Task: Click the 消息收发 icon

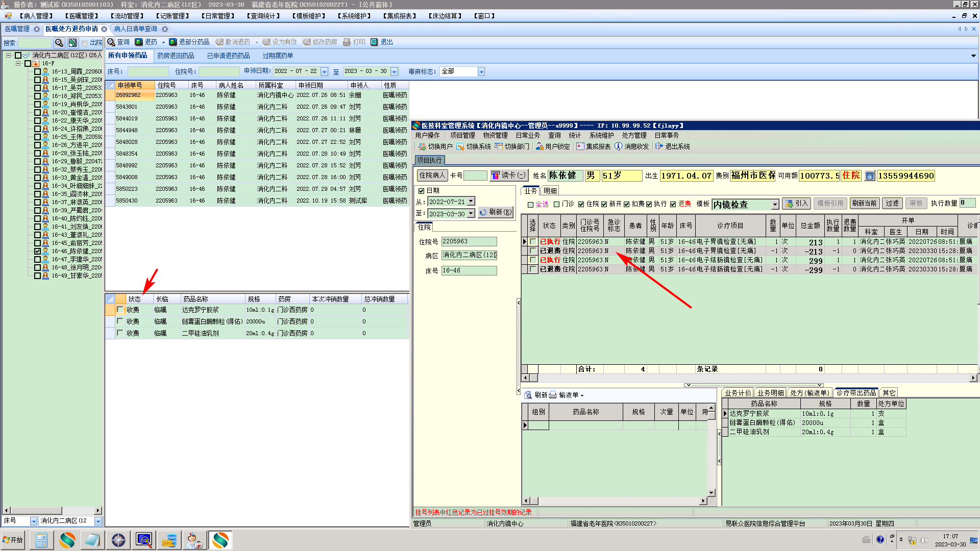Action: 618,147
